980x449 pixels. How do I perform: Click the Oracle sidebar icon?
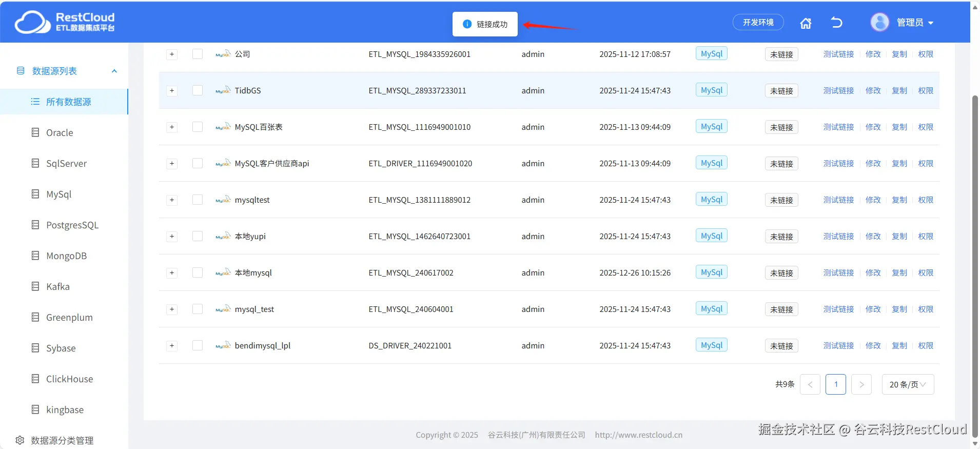point(35,132)
